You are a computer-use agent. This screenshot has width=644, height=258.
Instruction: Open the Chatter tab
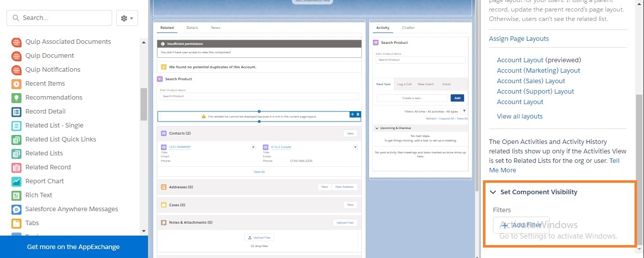pos(408,28)
